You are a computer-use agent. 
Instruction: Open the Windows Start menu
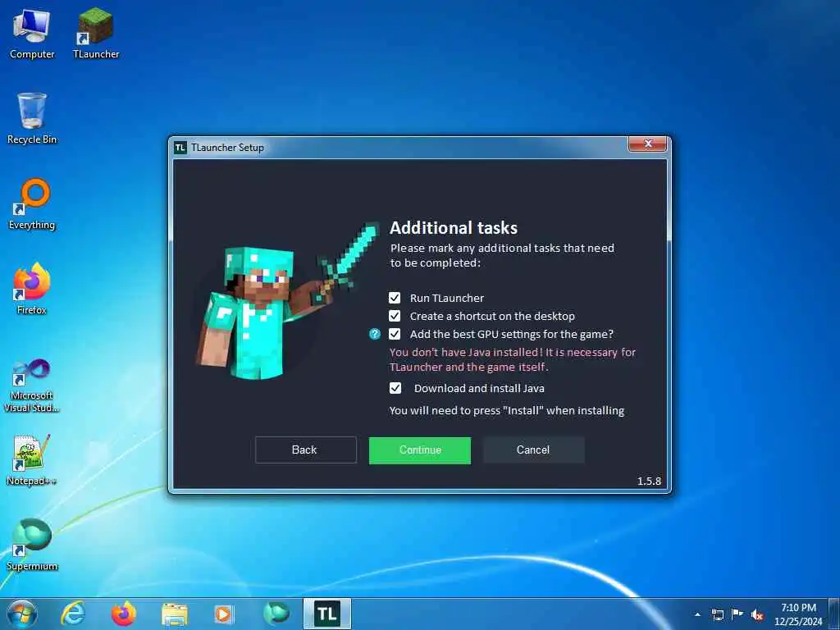[x=22, y=614]
